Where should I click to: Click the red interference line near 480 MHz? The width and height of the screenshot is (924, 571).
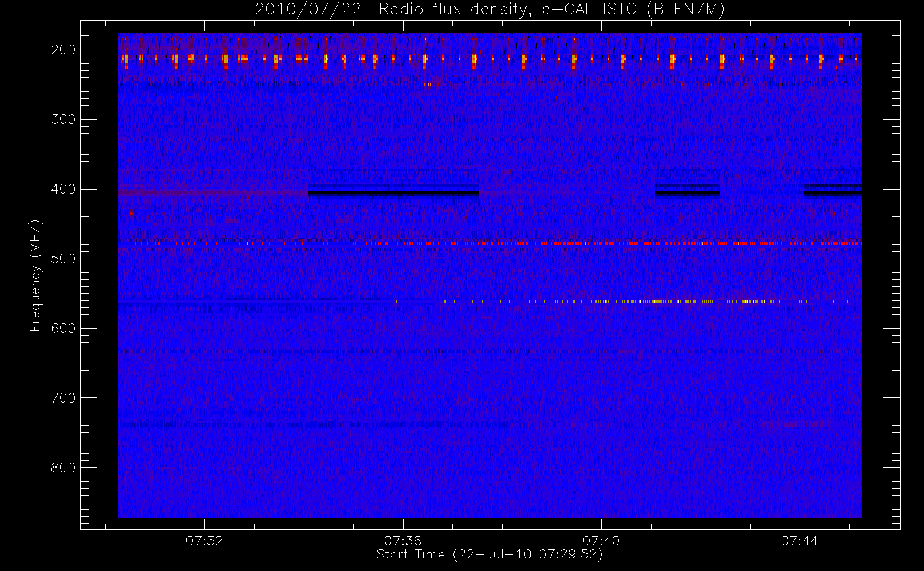(x=490, y=243)
